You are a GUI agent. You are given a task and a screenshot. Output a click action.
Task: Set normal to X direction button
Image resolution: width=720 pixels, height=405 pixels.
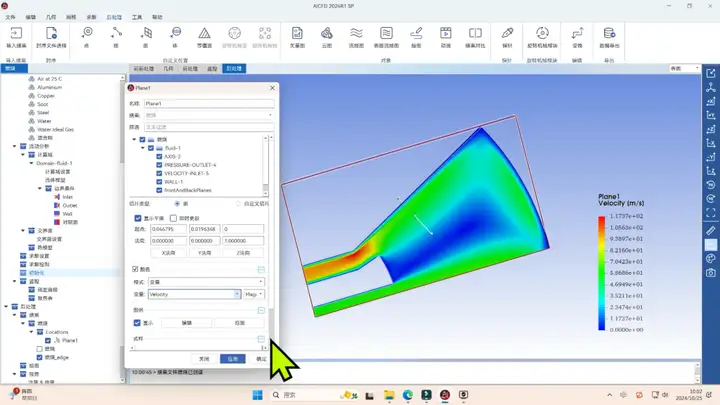point(169,253)
